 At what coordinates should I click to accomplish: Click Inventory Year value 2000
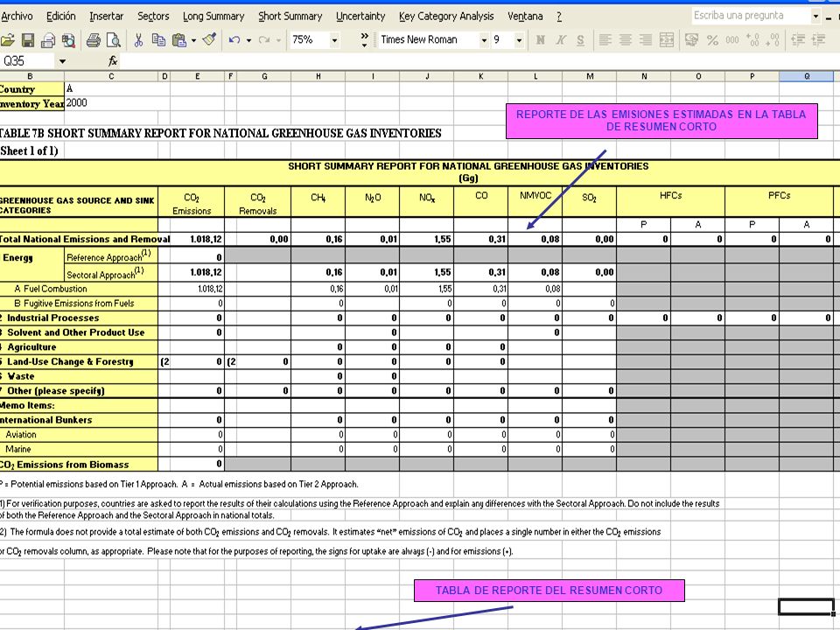(x=77, y=103)
